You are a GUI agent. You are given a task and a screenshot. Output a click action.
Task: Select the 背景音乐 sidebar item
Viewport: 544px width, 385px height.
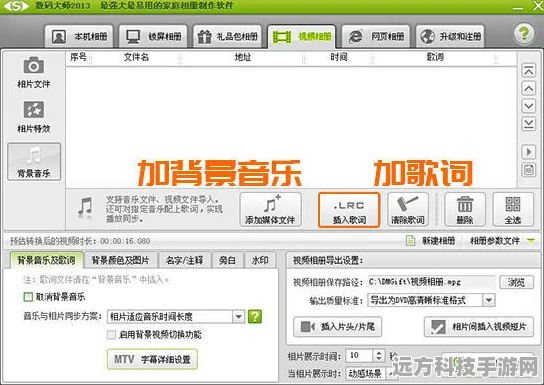[x=34, y=161]
